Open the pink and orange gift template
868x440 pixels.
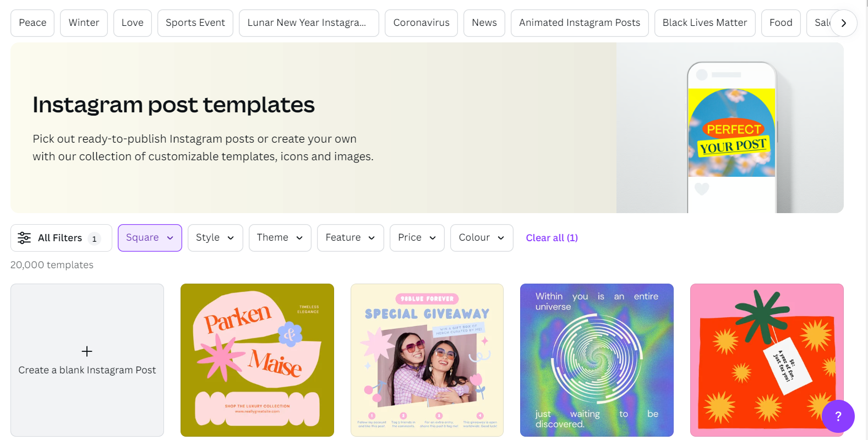(x=767, y=360)
